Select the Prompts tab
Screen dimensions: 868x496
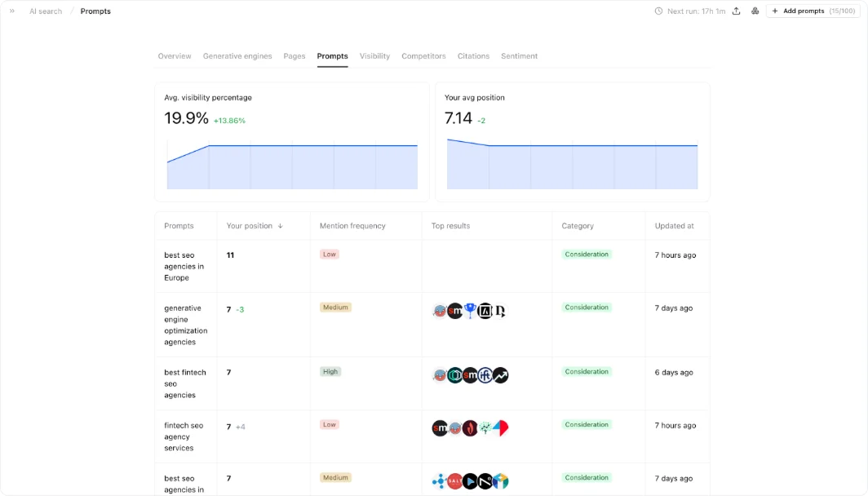(x=332, y=56)
